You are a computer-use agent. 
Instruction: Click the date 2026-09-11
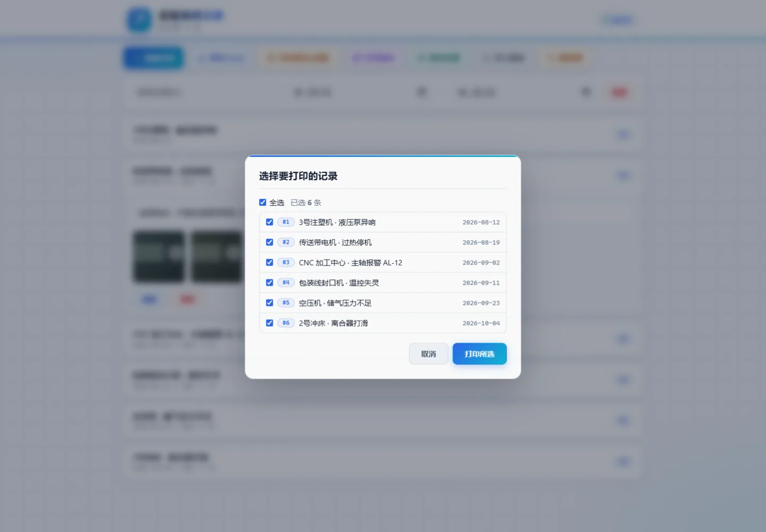coord(481,283)
